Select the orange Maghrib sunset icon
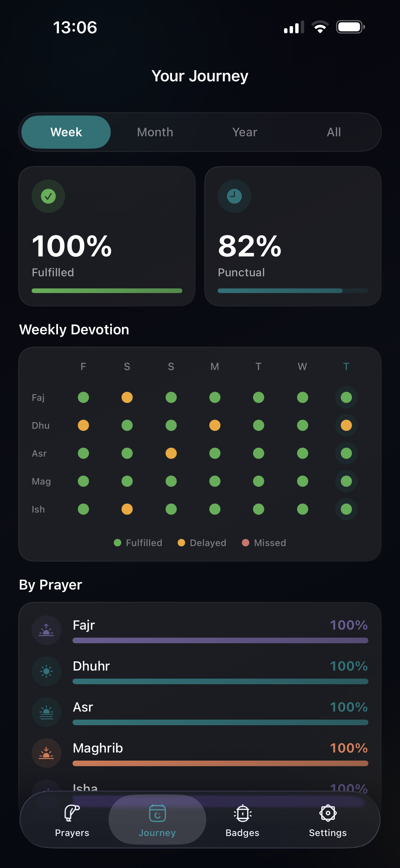The height and width of the screenshot is (868, 400). 47,753
